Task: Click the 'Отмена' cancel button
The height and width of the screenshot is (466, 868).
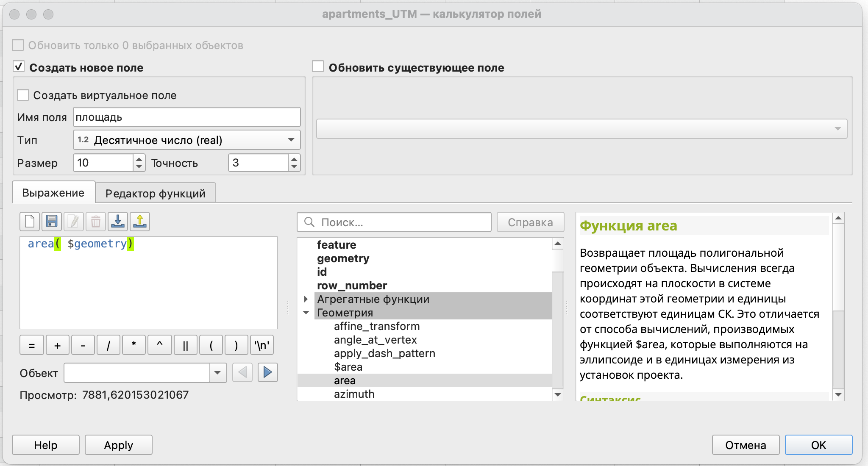Action: coord(746,445)
